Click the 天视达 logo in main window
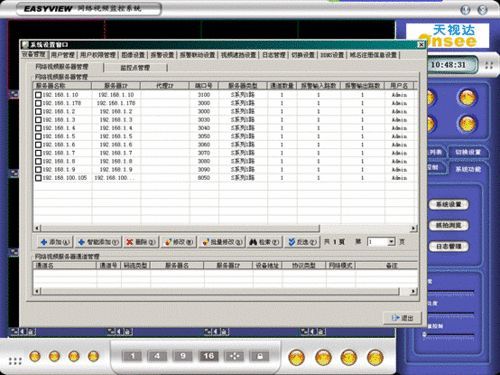Screen dimensions: 500x375 pos(448,36)
